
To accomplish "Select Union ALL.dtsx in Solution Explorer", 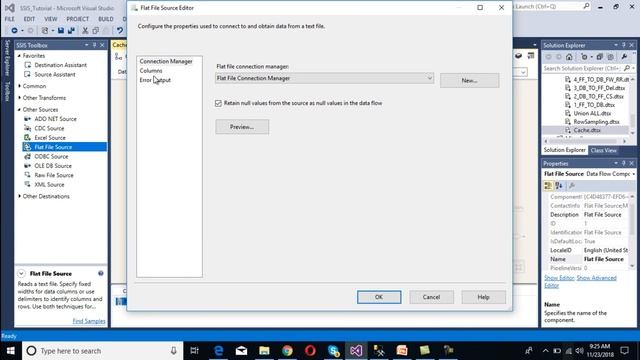I will (x=592, y=113).
